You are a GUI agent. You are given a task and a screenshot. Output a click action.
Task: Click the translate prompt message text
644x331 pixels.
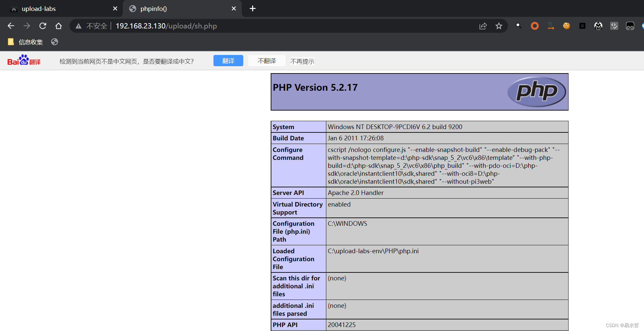[126, 61]
